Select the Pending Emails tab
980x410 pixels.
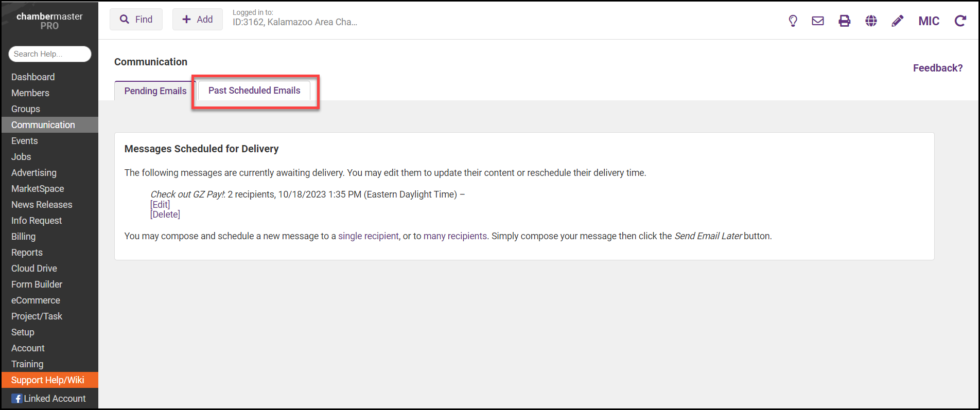tap(155, 91)
